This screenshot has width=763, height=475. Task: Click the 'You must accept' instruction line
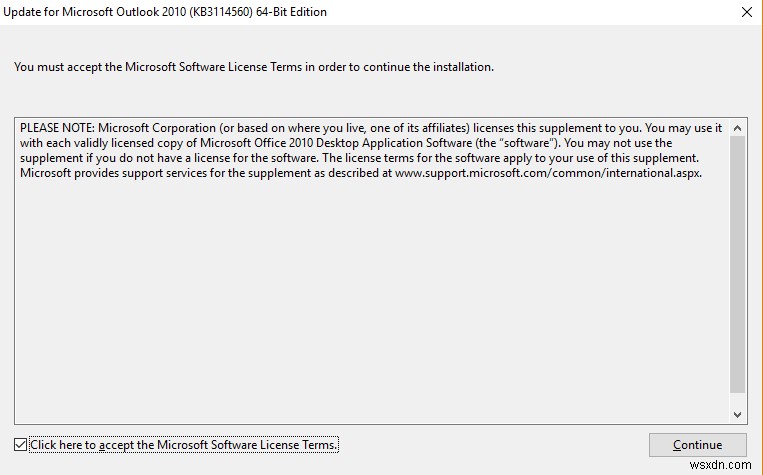tap(254, 67)
